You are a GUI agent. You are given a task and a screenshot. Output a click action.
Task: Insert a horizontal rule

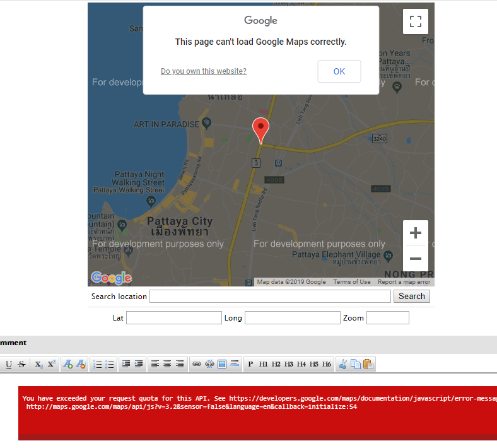tap(235, 364)
